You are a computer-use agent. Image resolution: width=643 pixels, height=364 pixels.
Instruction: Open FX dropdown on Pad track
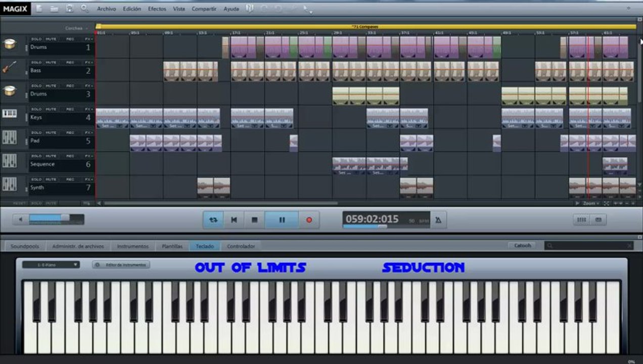(88, 132)
